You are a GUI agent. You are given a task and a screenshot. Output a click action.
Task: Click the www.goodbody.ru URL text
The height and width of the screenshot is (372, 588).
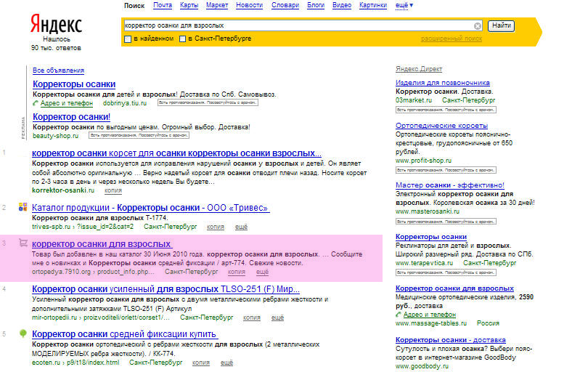[x=422, y=366]
